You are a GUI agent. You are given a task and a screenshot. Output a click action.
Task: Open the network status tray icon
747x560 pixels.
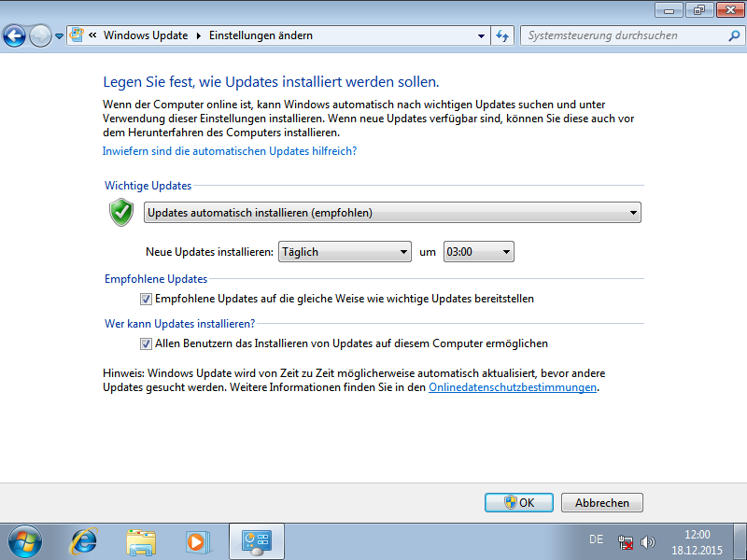[x=625, y=542]
